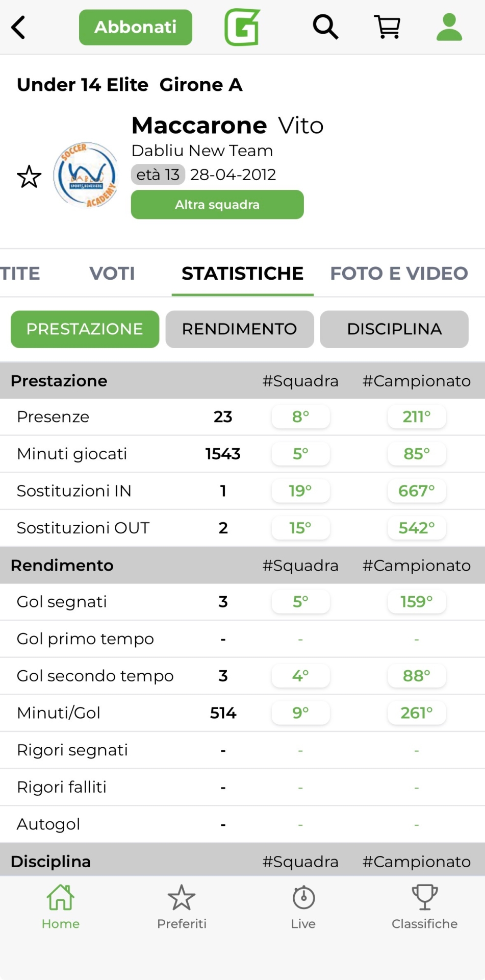Open Classifiche trophy in bottom bar
Screen dimensions: 485x980
[x=424, y=906]
